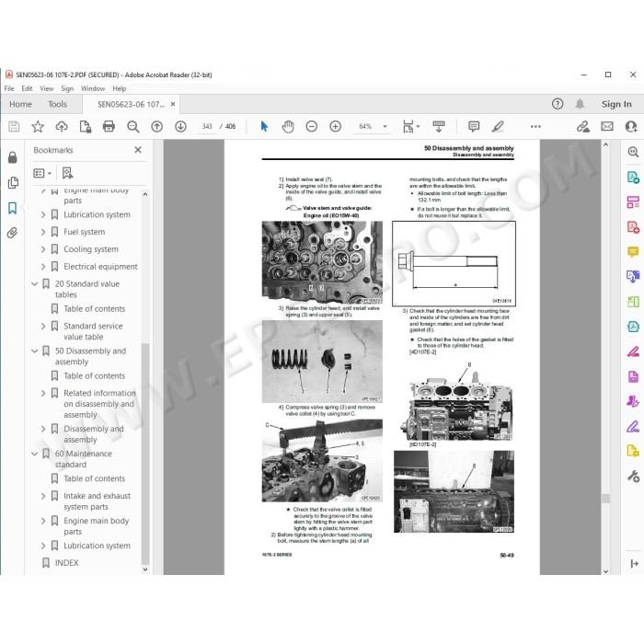Open the Fit page options icon
644x644 pixels.
[409, 127]
